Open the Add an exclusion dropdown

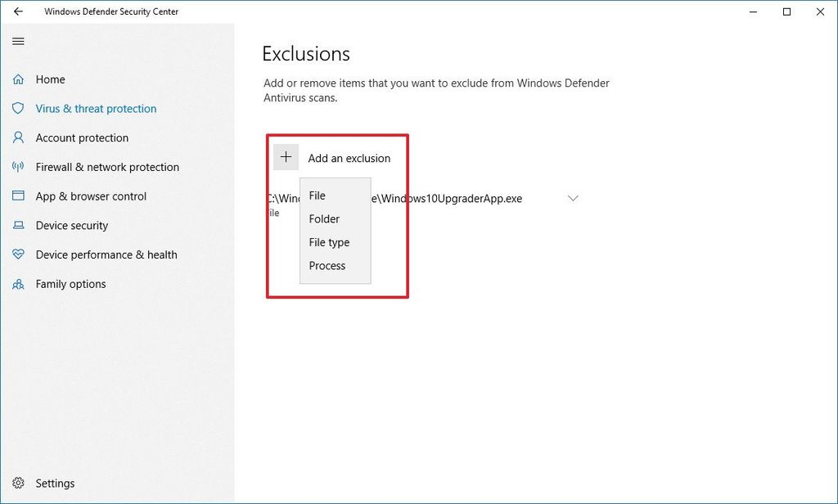click(339, 157)
